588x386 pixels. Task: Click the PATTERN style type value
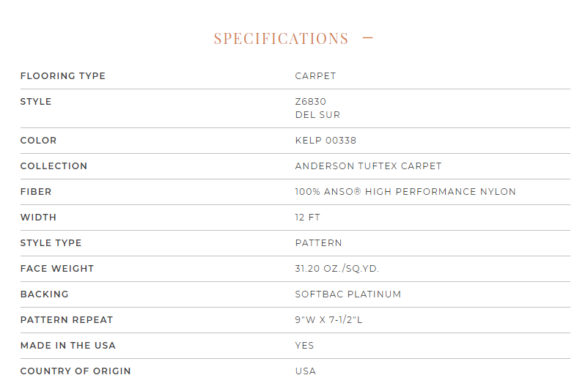(318, 243)
